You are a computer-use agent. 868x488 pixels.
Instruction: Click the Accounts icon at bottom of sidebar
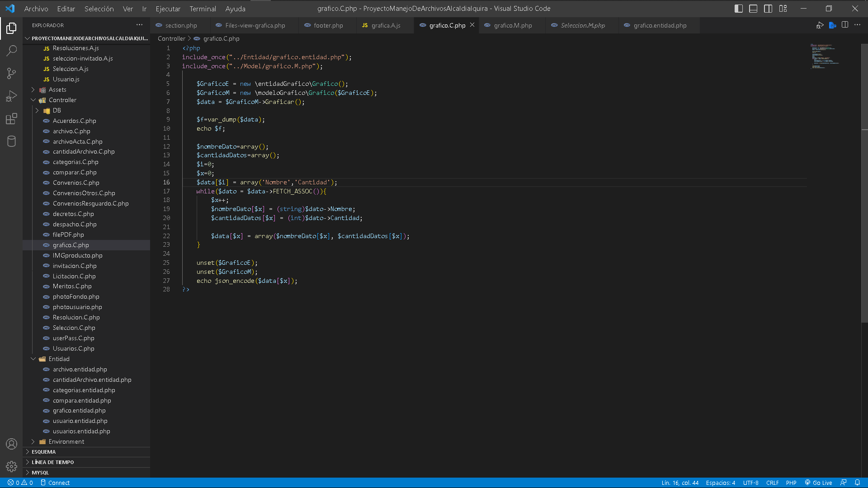point(11,445)
